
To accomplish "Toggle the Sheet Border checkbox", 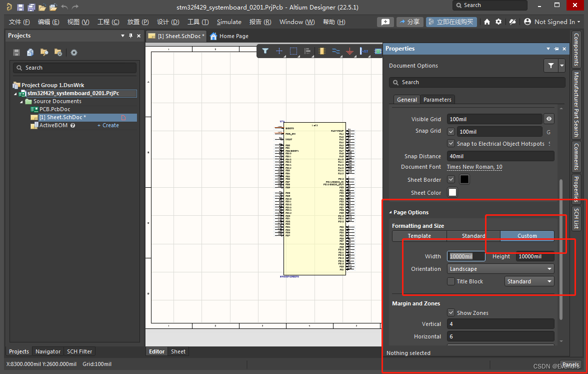I will [451, 179].
